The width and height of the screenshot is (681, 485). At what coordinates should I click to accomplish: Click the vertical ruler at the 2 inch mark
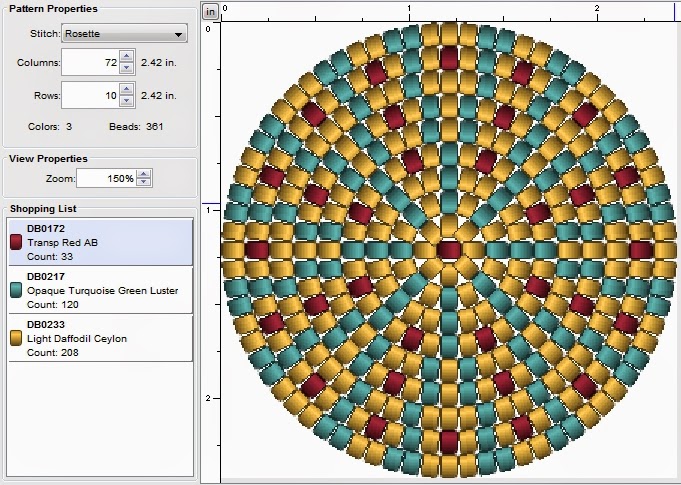211,398
